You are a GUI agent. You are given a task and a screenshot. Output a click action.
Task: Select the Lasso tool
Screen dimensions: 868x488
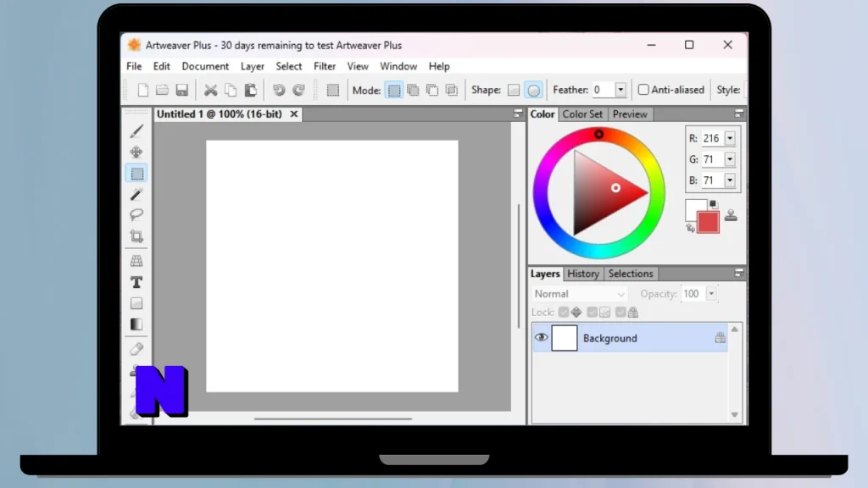(x=136, y=214)
